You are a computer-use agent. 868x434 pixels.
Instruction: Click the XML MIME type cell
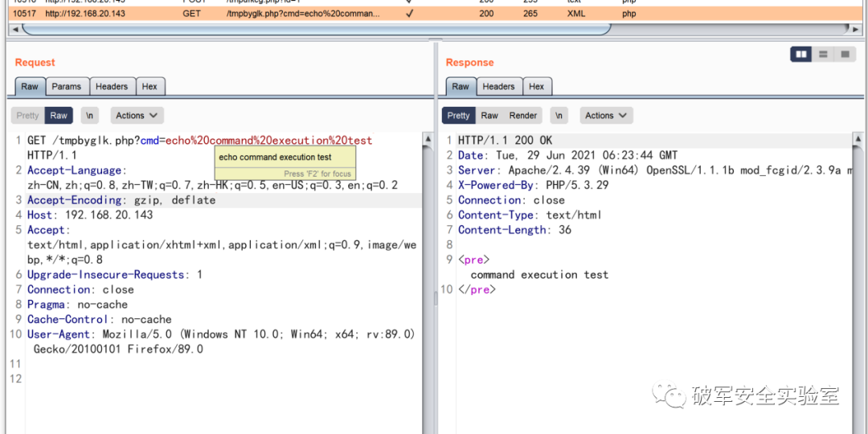[576, 14]
